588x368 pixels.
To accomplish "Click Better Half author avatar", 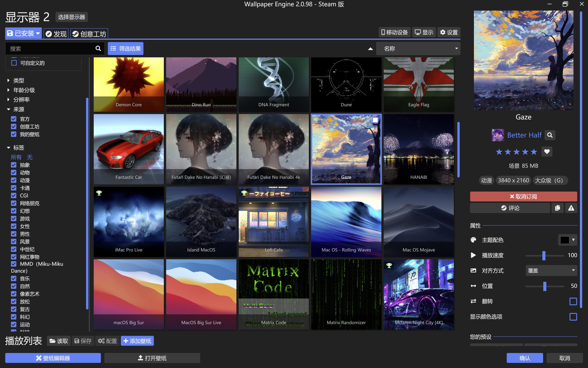I will pos(498,135).
